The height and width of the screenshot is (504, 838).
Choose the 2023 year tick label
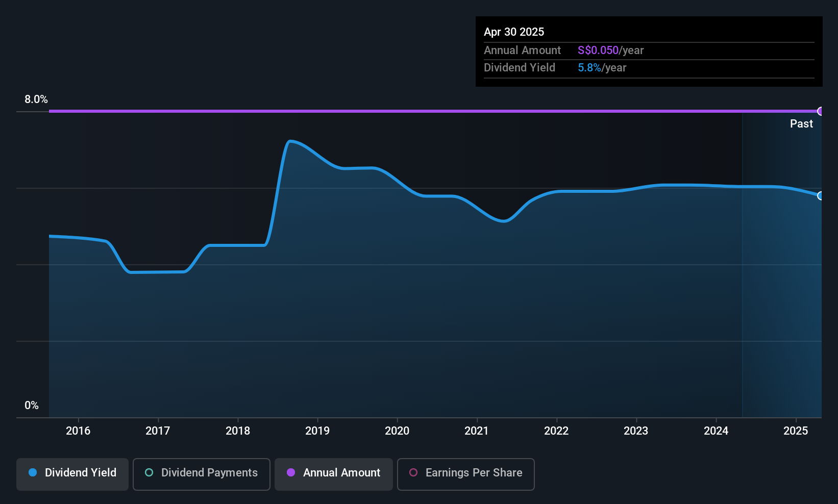[x=636, y=431]
